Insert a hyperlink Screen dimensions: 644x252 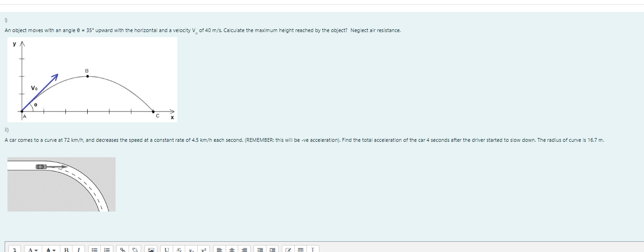click(123, 250)
